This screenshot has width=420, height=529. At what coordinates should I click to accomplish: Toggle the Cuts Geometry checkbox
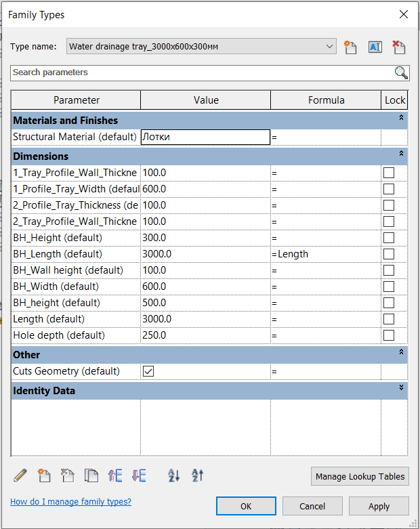tap(148, 371)
